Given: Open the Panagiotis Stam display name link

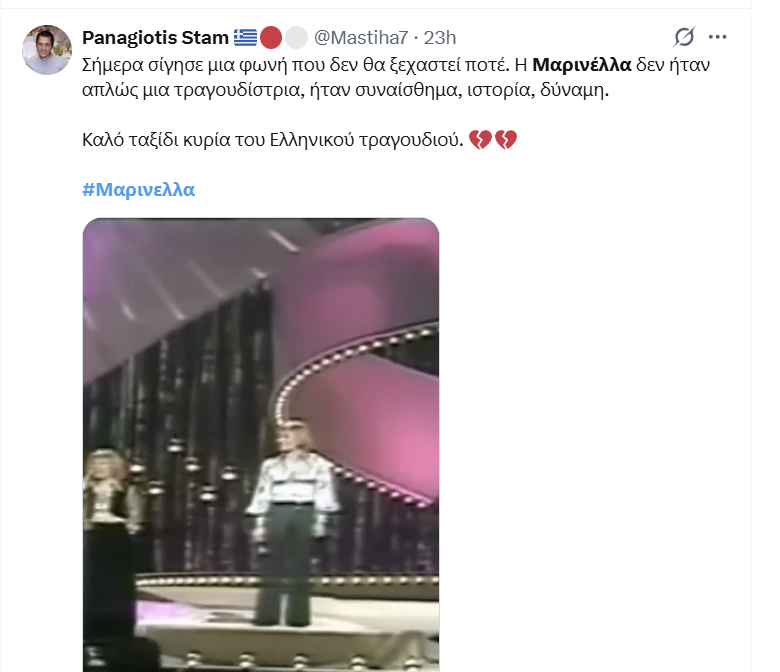Looking at the screenshot, I should [x=155, y=38].
